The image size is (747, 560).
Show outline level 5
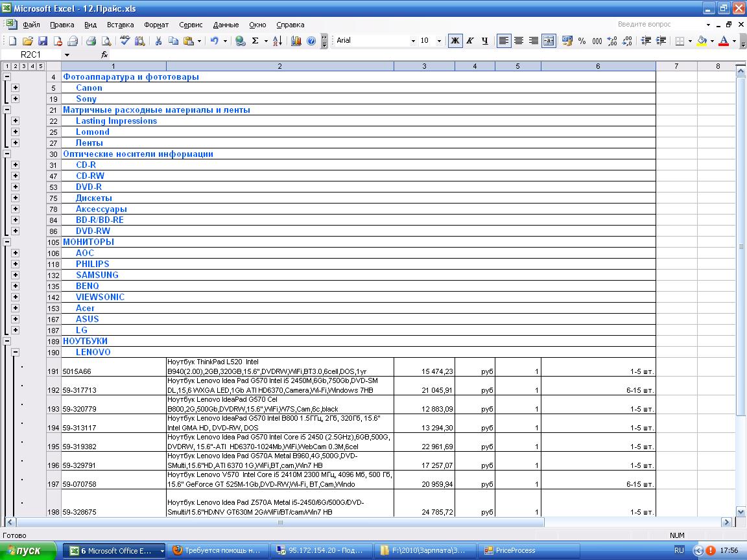click(x=41, y=66)
